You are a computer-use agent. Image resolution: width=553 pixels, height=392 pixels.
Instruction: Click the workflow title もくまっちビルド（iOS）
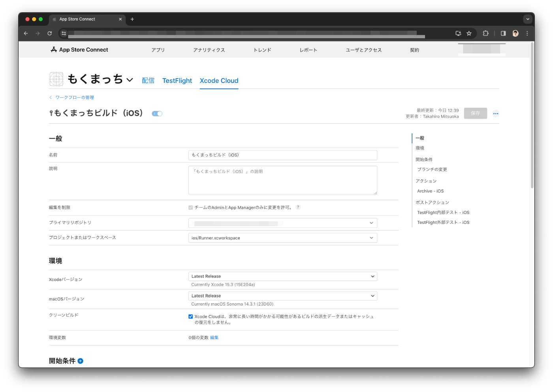coord(98,113)
